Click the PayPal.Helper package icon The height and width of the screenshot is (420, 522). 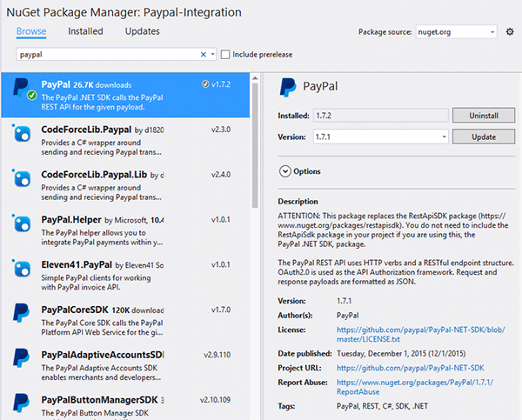pos(22,223)
